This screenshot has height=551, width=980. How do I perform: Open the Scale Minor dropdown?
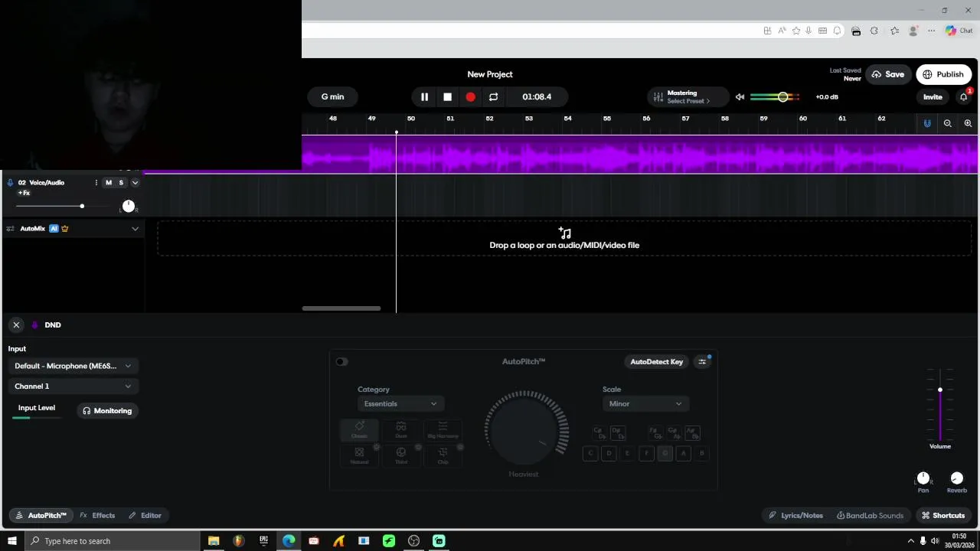(645, 404)
